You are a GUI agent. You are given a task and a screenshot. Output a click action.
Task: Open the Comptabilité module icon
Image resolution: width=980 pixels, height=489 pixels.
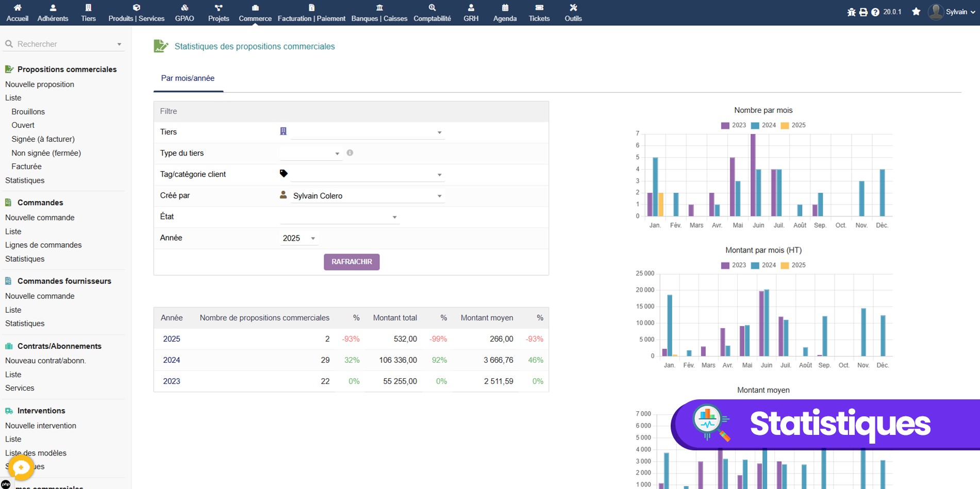click(432, 8)
